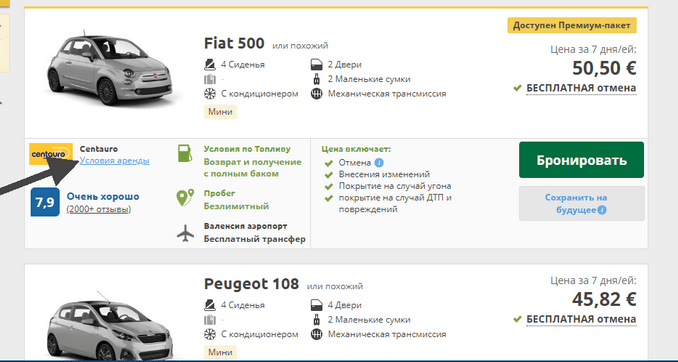Click the Fiat 500 title
The image size is (678, 362).
coord(234,43)
